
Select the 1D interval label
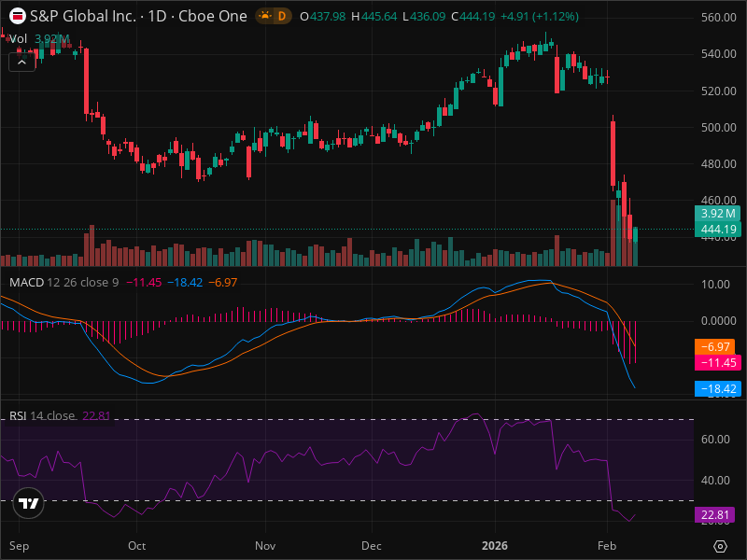click(x=157, y=16)
